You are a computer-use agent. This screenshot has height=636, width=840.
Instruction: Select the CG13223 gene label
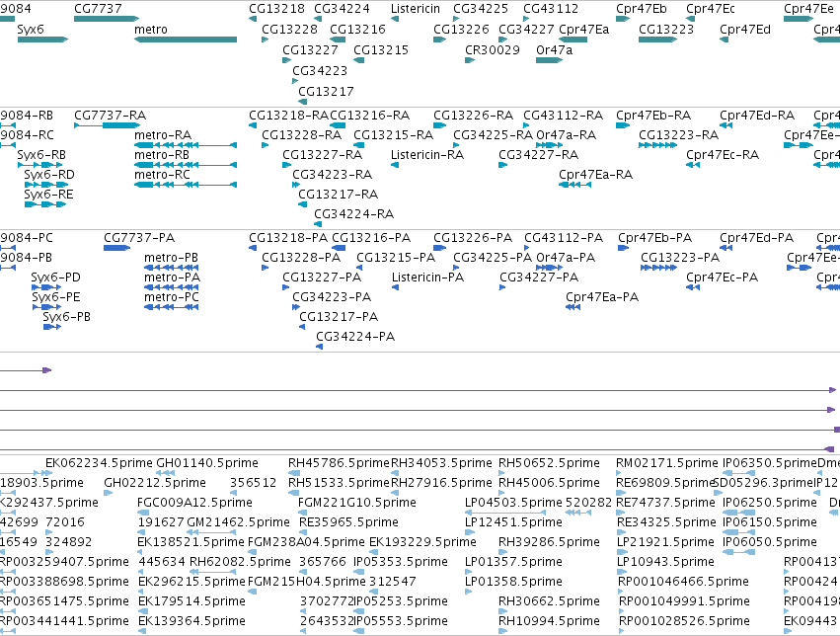point(666,30)
